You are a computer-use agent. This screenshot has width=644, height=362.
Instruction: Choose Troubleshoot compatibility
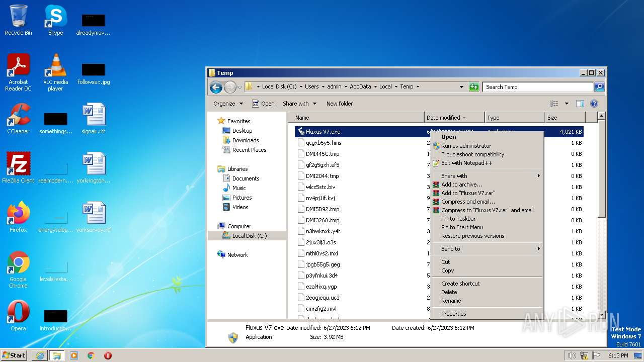tap(487, 154)
